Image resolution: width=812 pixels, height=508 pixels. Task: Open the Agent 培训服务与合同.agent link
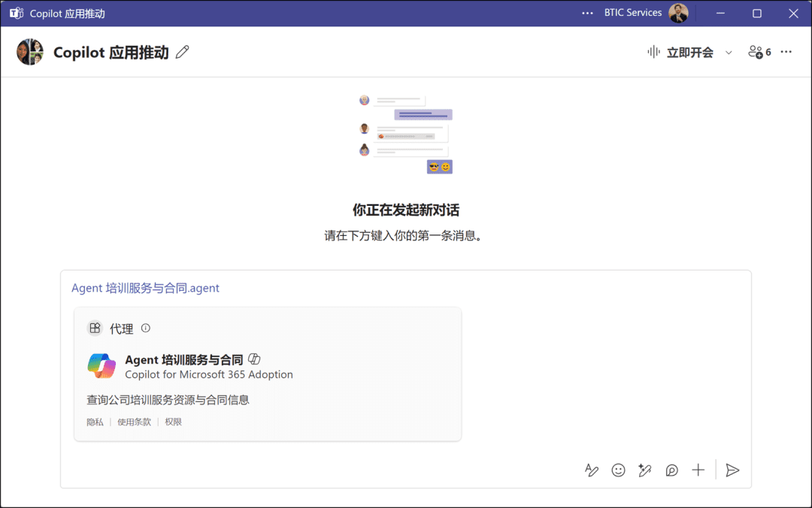tap(146, 288)
